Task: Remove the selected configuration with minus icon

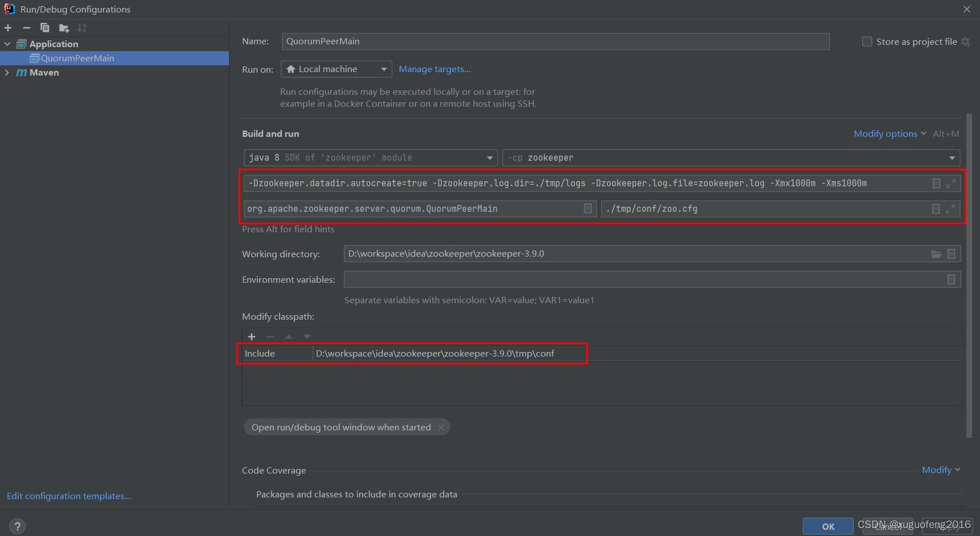Action: (26, 28)
